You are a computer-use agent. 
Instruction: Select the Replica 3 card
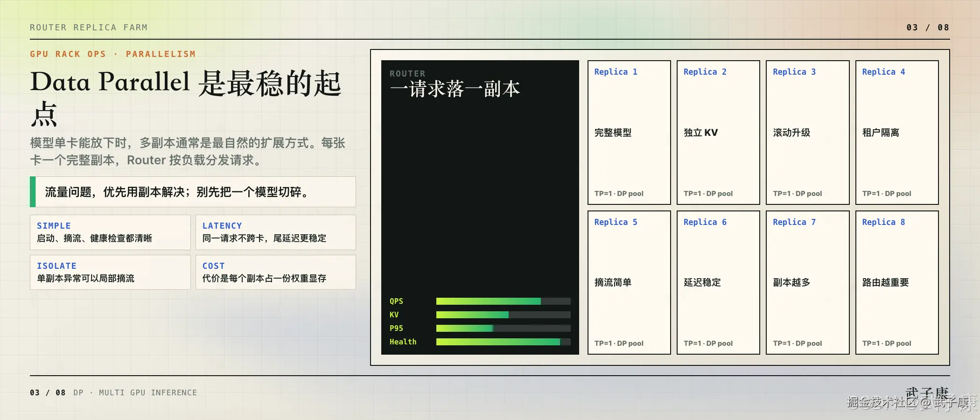click(807, 133)
